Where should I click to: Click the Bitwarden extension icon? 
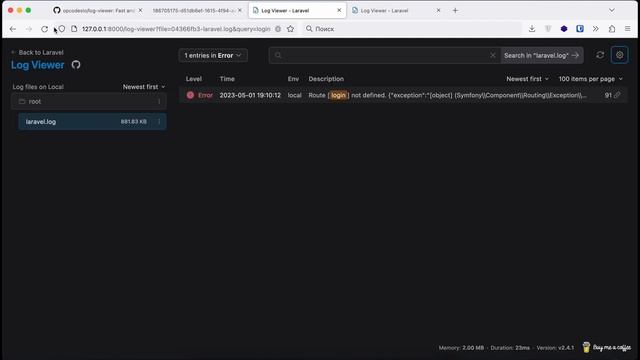(580, 29)
